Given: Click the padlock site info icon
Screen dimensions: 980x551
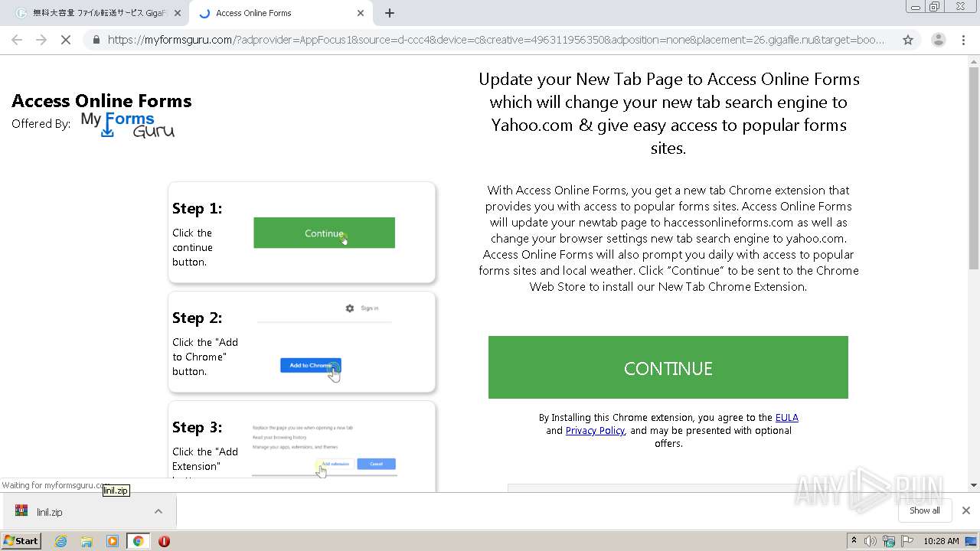Looking at the screenshot, I should click(96, 40).
